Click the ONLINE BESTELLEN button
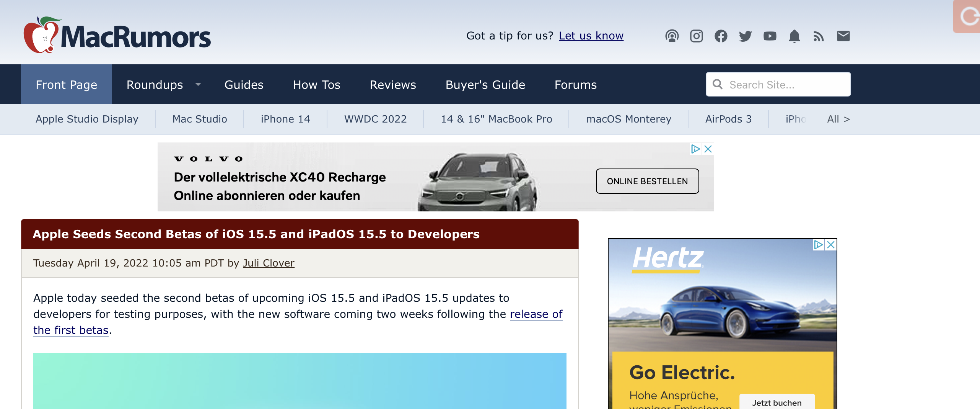 pyautogui.click(x=647, y=181)
